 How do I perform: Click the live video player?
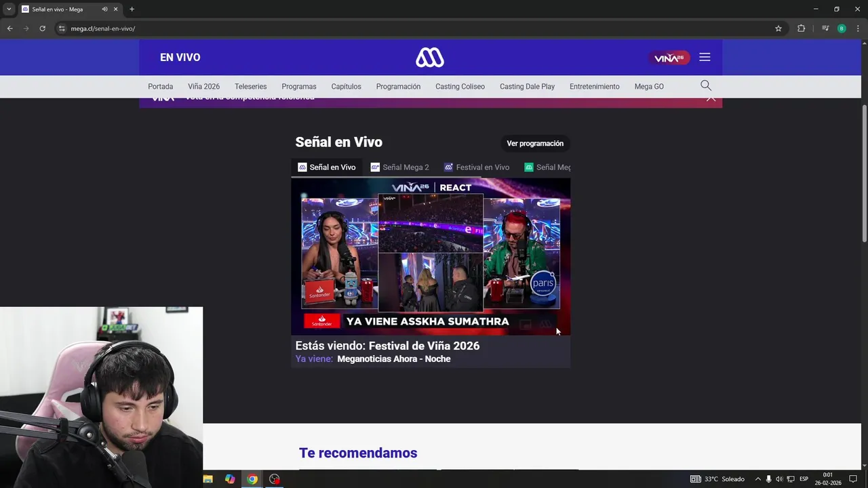[431, 256]
